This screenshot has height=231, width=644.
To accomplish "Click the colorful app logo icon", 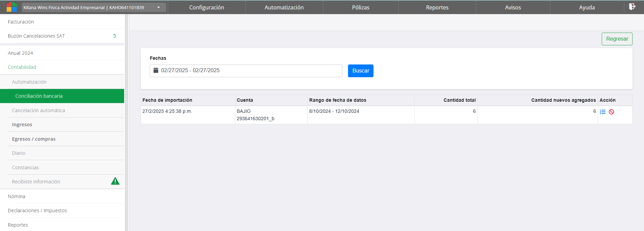I will (11, 7).
